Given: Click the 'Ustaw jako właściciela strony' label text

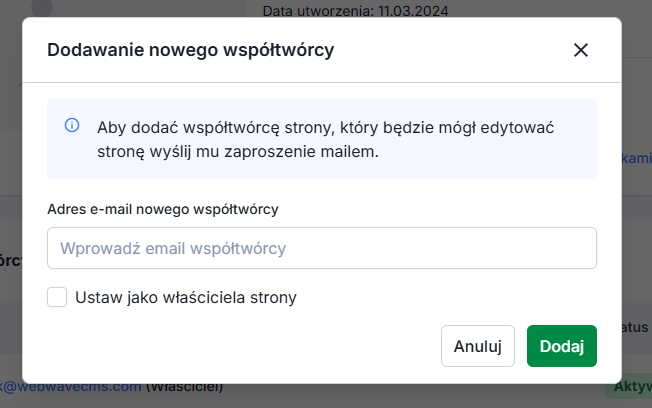Looking at the screenshot, I should (x=186, y=297).
